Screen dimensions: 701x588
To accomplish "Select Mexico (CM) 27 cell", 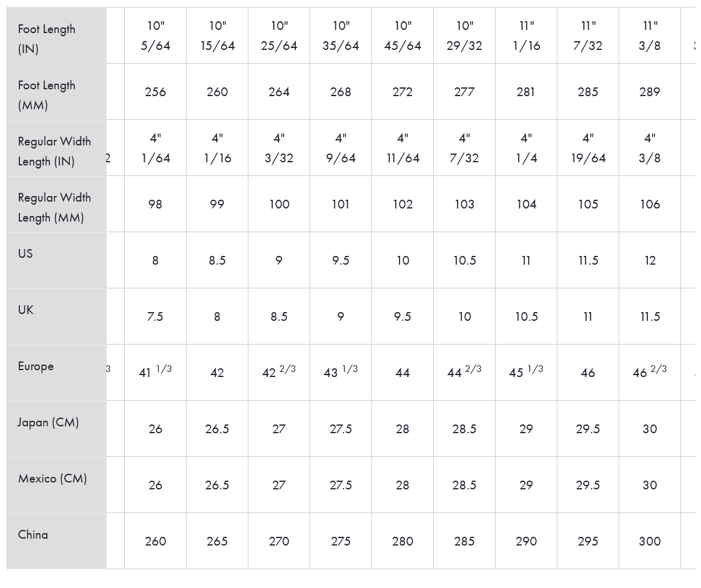I will [279, 485].
